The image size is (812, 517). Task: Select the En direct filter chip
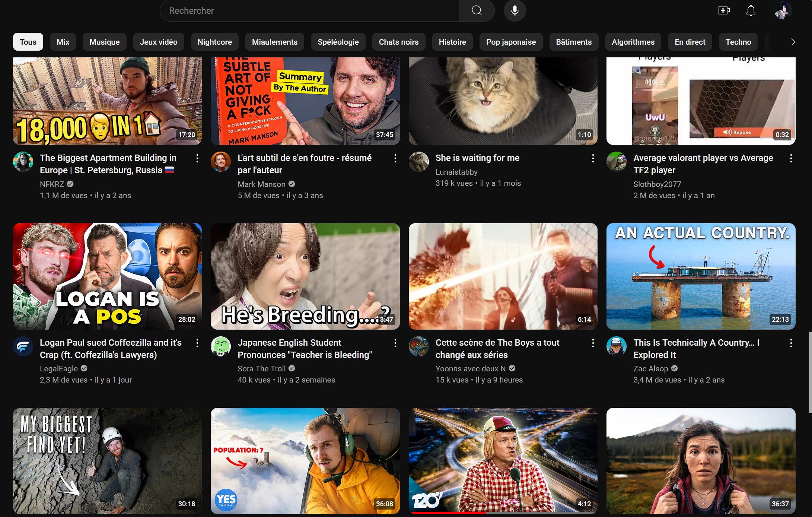[690, 42]
